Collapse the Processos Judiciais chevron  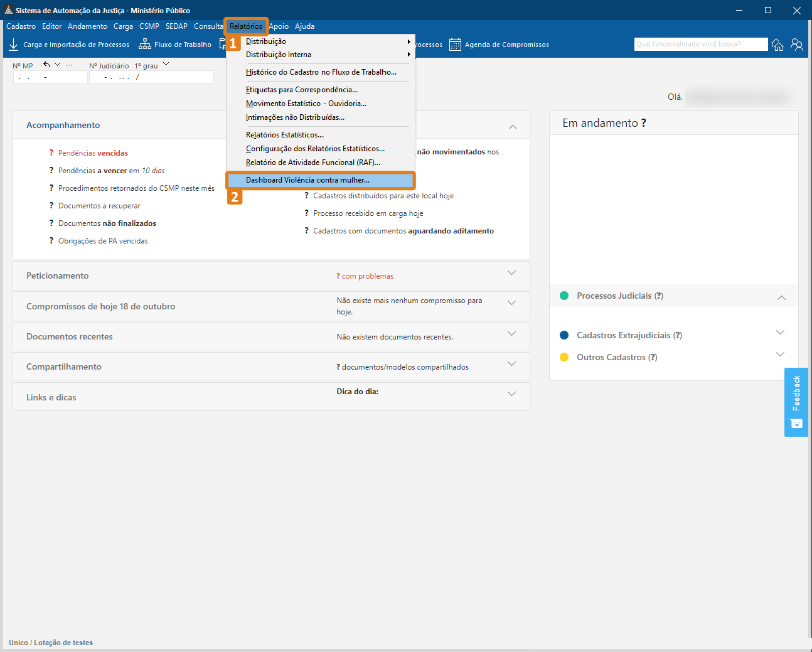(781, 297)
